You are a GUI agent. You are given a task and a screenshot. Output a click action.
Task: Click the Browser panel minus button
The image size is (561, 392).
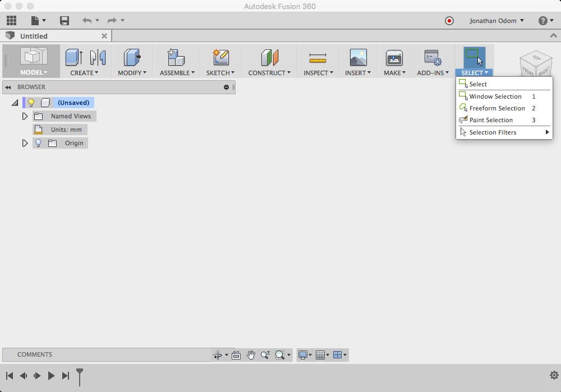coord(226,87)
